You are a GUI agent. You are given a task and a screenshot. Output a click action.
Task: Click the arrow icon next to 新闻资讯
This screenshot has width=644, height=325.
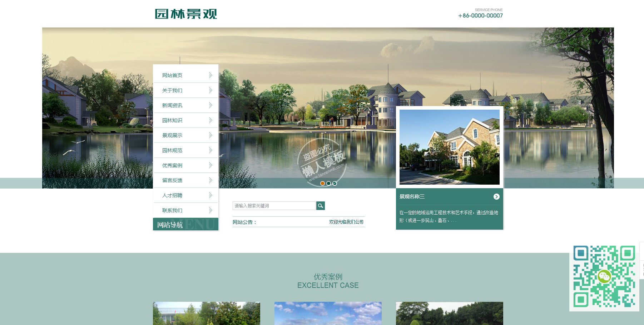click(210, 105)
